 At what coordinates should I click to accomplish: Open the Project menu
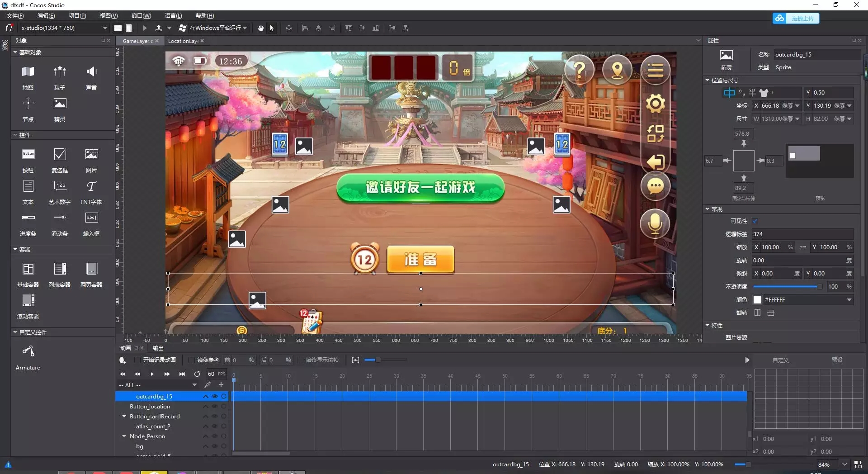[x=77, y=16]
